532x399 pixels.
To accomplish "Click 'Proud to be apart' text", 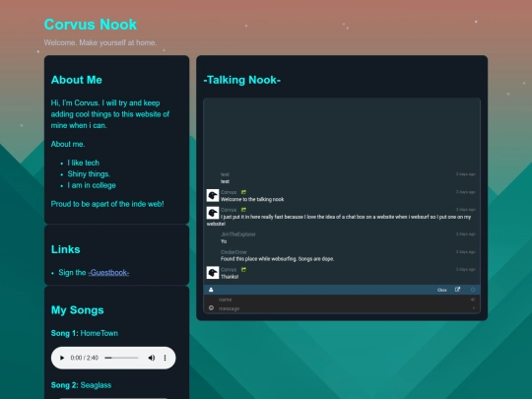I will (x=107, y=204).
